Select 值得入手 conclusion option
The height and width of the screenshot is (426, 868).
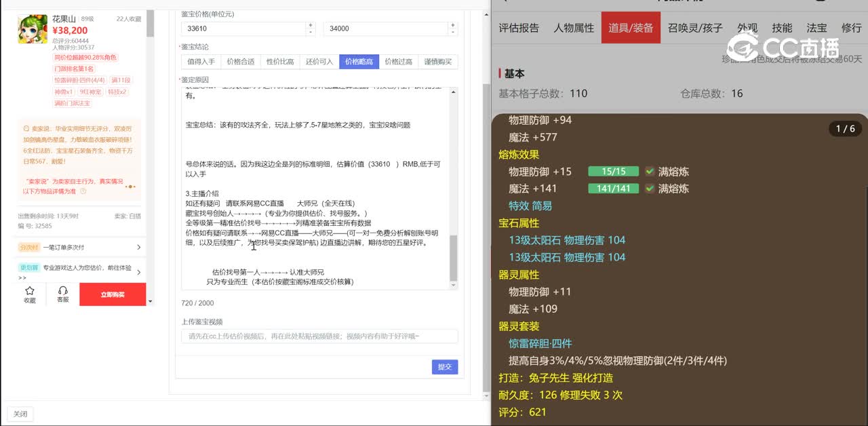(201, 62)
